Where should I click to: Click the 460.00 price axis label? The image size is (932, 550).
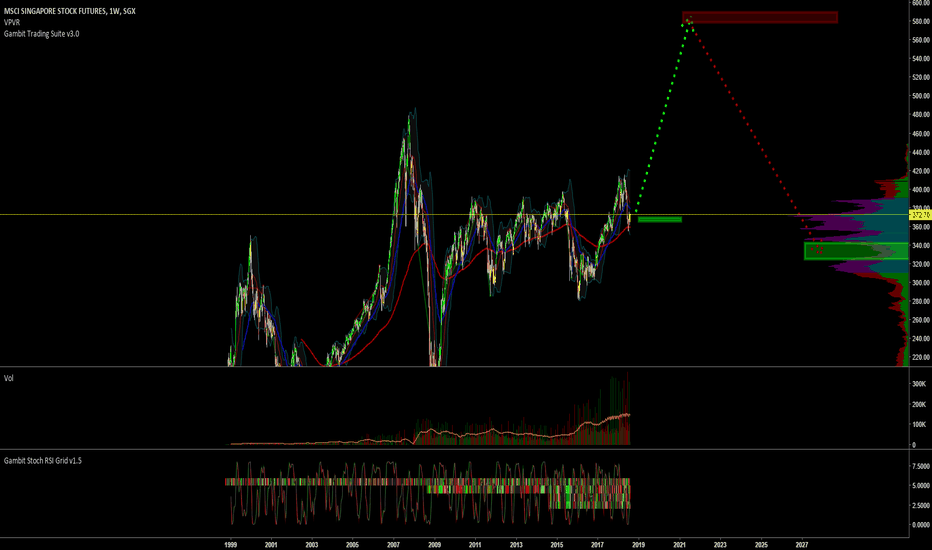921,134
